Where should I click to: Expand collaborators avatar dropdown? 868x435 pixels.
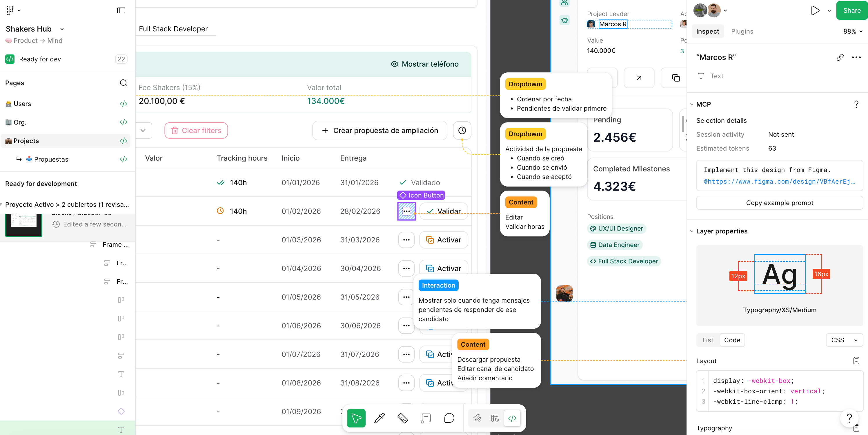[x=725, y=10]
